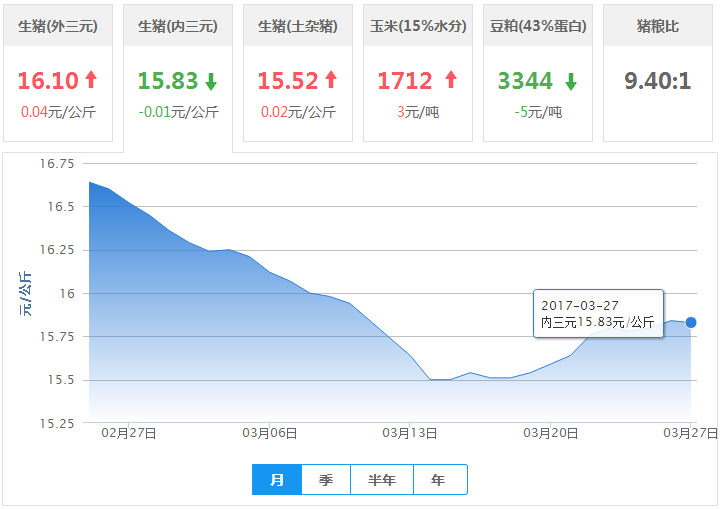The image size is (723, 510).
Task: Select the 生猪(内三元) tab
Action: [x=178, y=26]
